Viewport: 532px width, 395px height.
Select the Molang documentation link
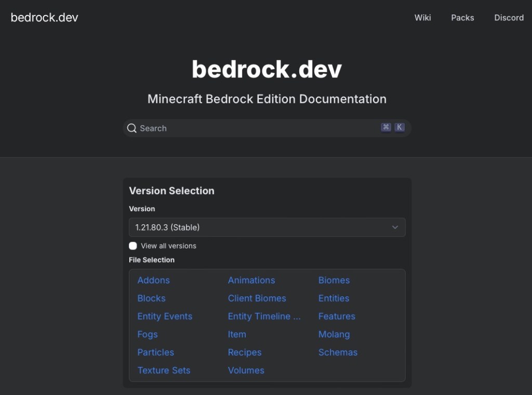[x=334, y=335]
